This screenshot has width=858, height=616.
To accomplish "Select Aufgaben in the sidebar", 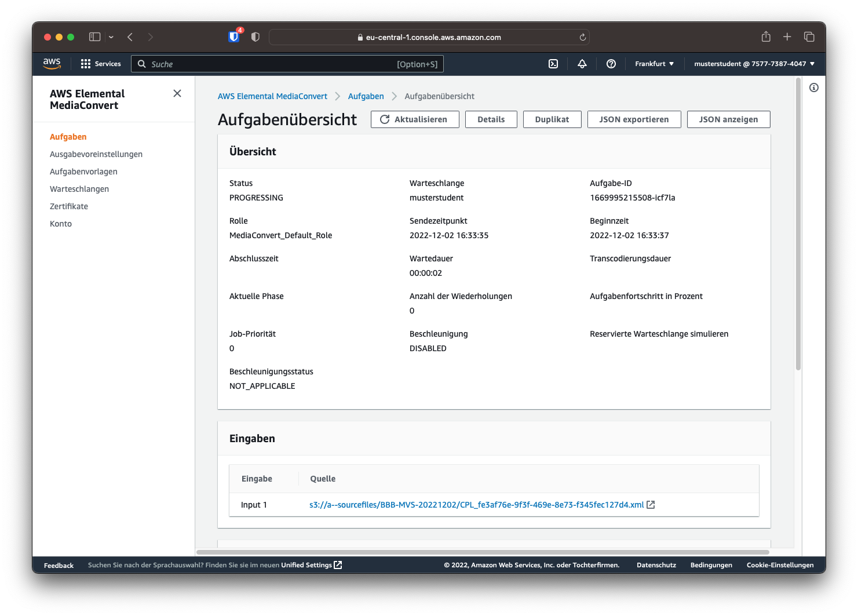I will pos(68,137).
